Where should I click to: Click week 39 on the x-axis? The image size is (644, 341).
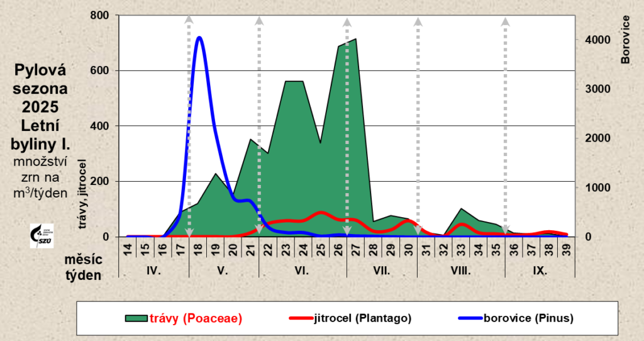566,250
